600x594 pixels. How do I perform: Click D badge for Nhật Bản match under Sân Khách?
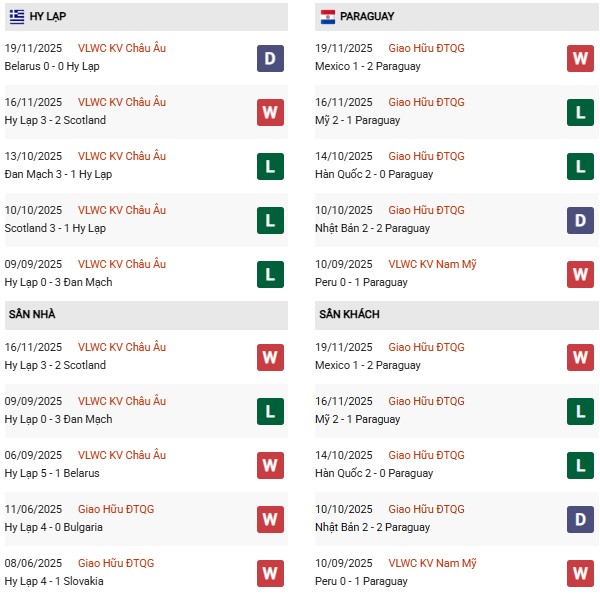pyautogui.click(x=581, y=519)
